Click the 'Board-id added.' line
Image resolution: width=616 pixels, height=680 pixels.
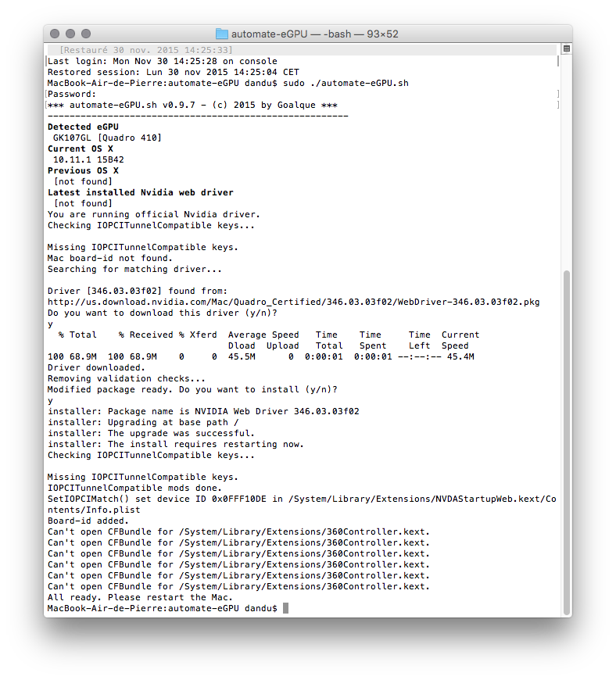88,521
